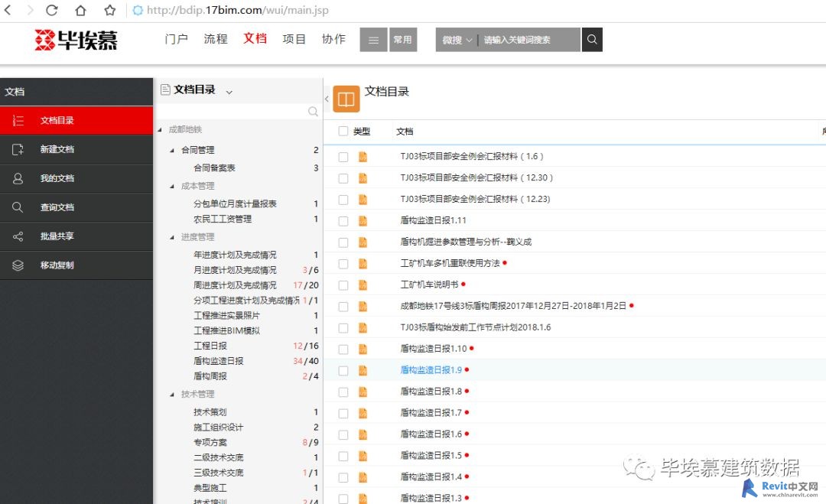Screen dimensions: 826x504
Task: Click the browser forward arrow
Action: tap(30, 10)
